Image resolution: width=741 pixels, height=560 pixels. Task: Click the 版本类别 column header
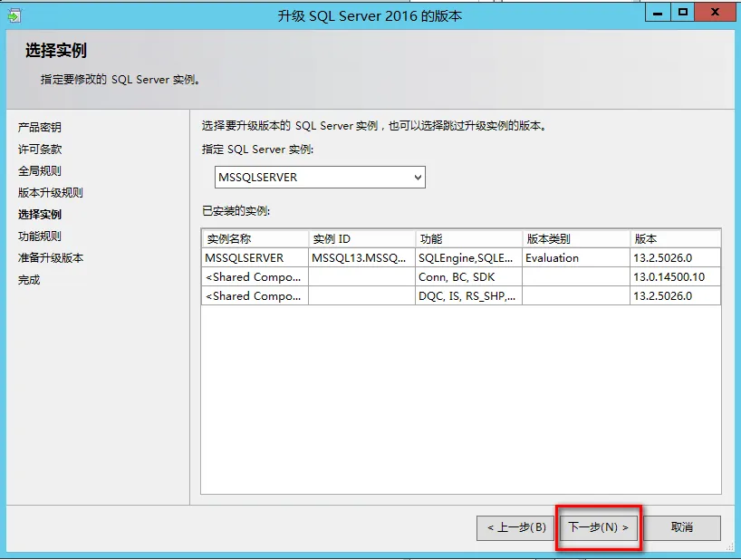[x=576, y=238]
